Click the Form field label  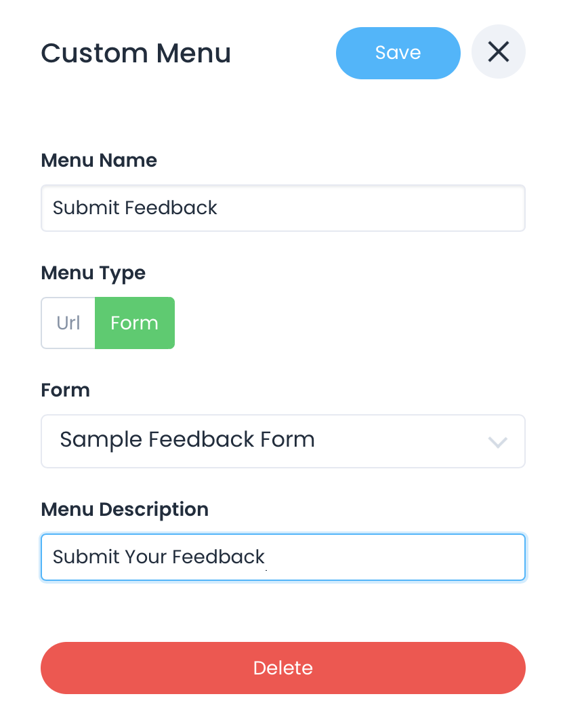click(x=66, y=390)
